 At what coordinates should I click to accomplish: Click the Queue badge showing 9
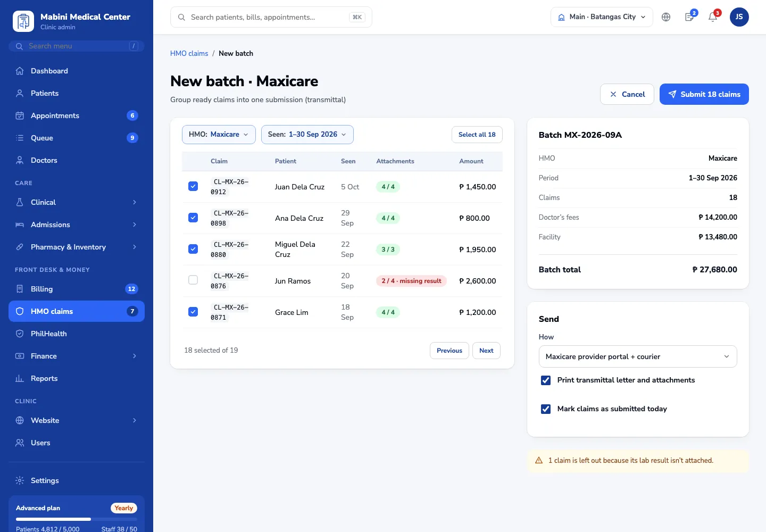tap(132, 138)
